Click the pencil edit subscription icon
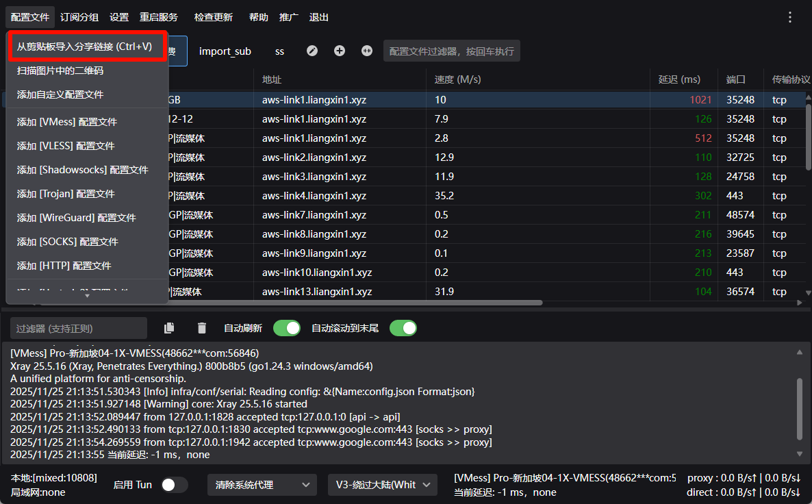 coord(312,51)
